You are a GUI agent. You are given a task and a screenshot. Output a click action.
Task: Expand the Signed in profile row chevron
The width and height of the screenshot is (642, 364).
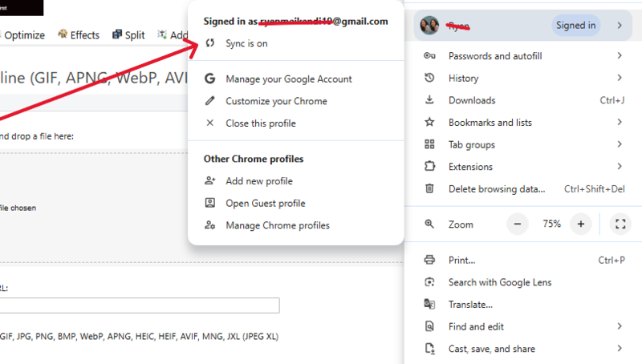point(620,26)
